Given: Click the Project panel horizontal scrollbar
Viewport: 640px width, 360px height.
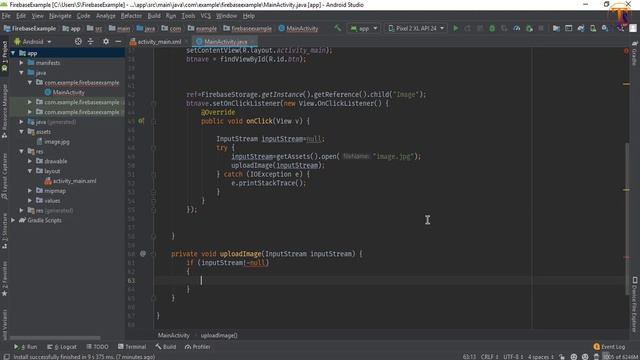Looking at the screenshot, I should coord(55,338).
